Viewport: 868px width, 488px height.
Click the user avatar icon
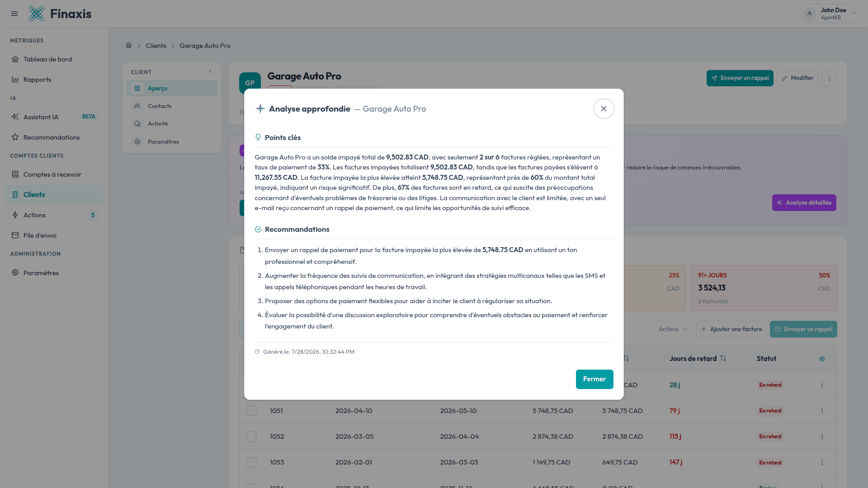coord(810,14)
